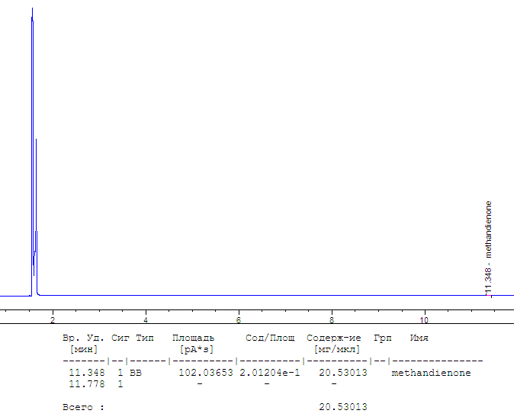
Task: Click the 'Тип' peak type column header
Action: pyautogui.click(x=145, y=338)
